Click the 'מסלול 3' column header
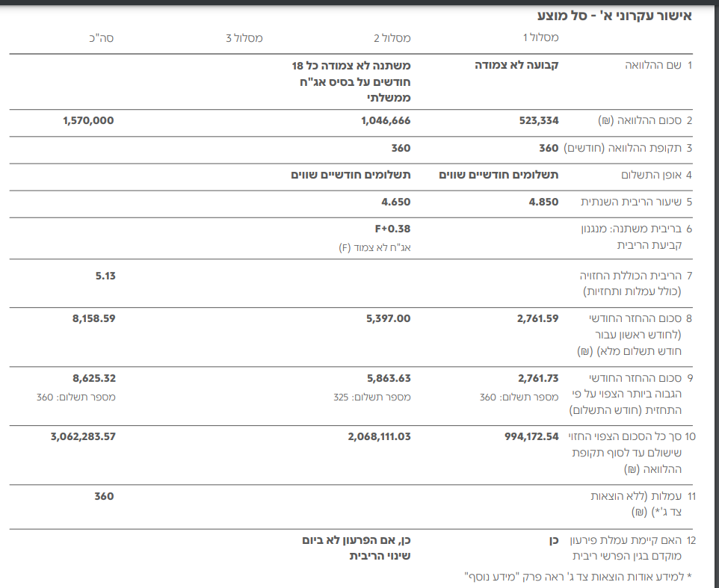Viewport: 719px width, 588px height. pyautogui.click(x=244, y=38)
